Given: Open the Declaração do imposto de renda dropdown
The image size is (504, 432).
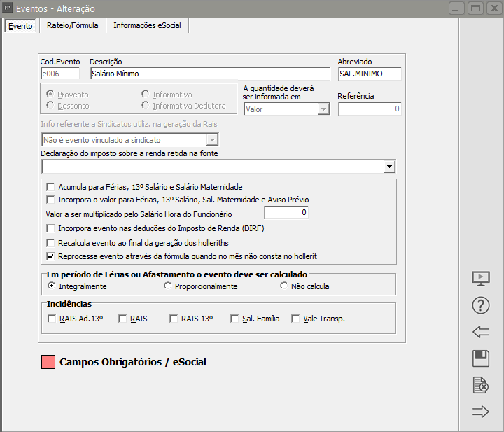Looking at the screenshot, I should click(x=389, y=167).
